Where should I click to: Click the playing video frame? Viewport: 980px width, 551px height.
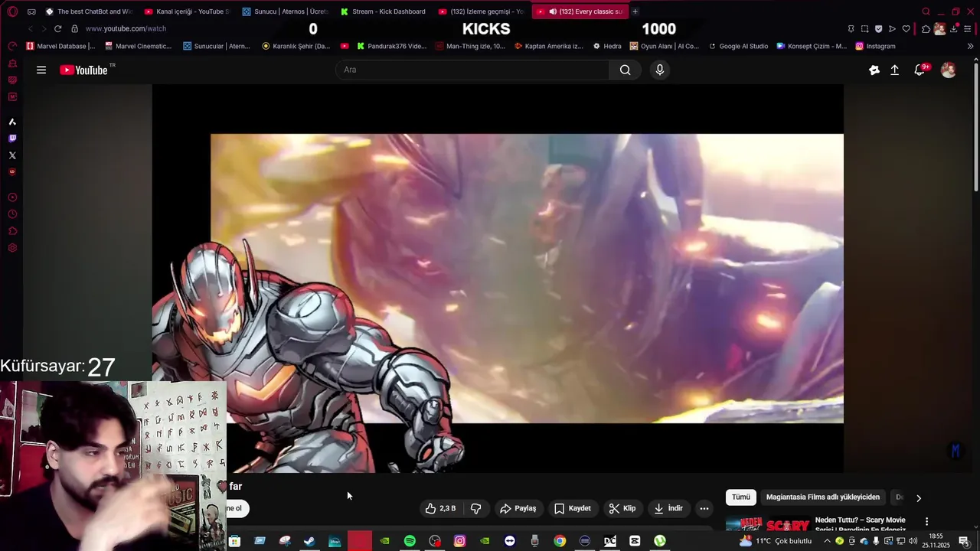pyautogui.click(x=498, y=279)
